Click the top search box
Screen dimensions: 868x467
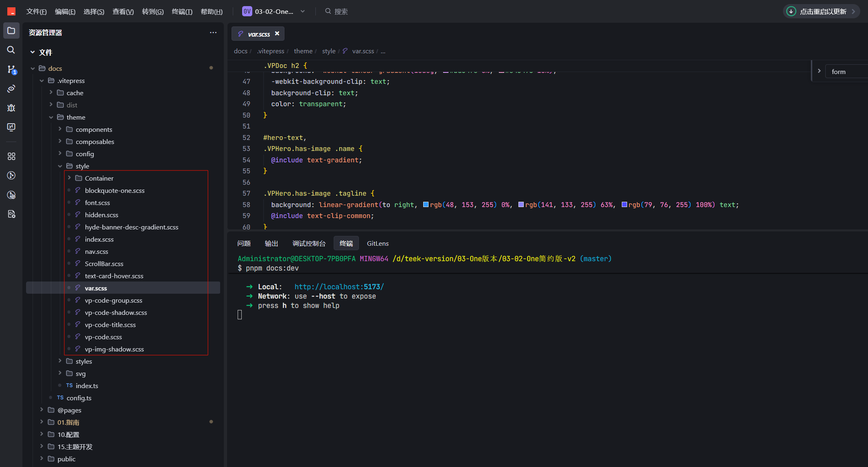pyautogui.click(x=336, y=11)
